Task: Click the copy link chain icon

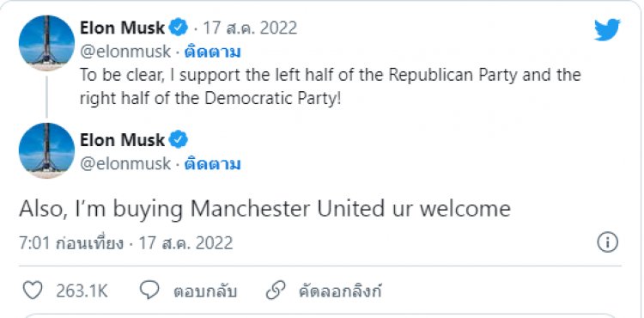Action: [x=276, y=290]
